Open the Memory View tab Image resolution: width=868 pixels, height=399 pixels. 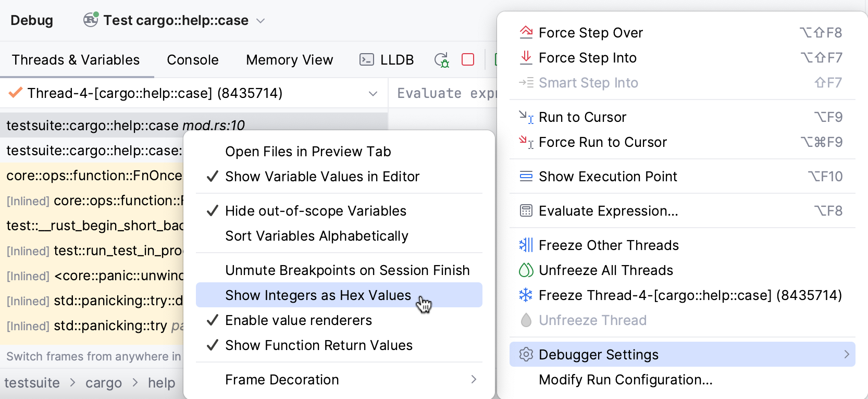click(x=289, y=60)
